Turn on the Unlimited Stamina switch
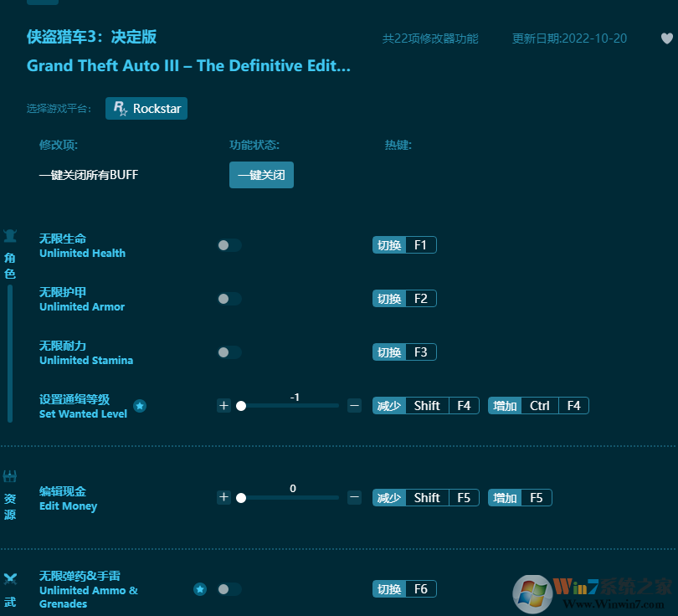The image size is (678, 616). pyautogui.click(x=229, y=352)
